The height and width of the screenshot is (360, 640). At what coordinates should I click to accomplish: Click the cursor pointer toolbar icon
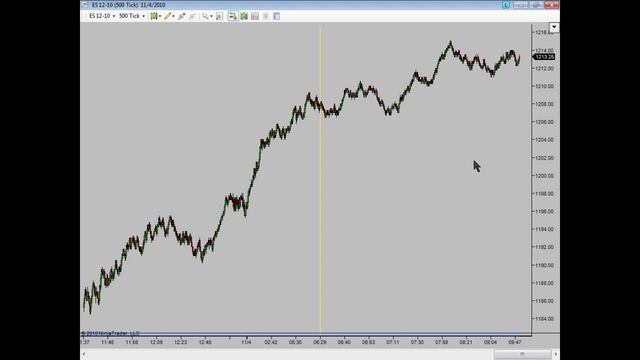(182, 16)
